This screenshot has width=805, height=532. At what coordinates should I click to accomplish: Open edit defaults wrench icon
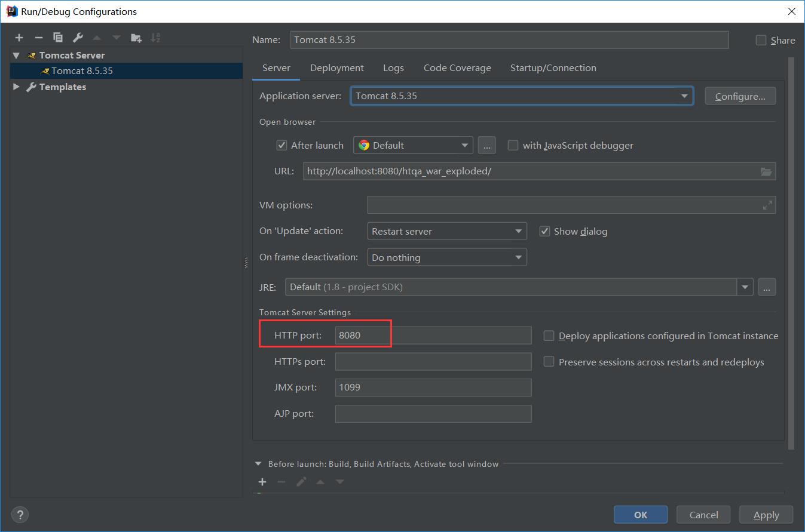click(78, 38)
